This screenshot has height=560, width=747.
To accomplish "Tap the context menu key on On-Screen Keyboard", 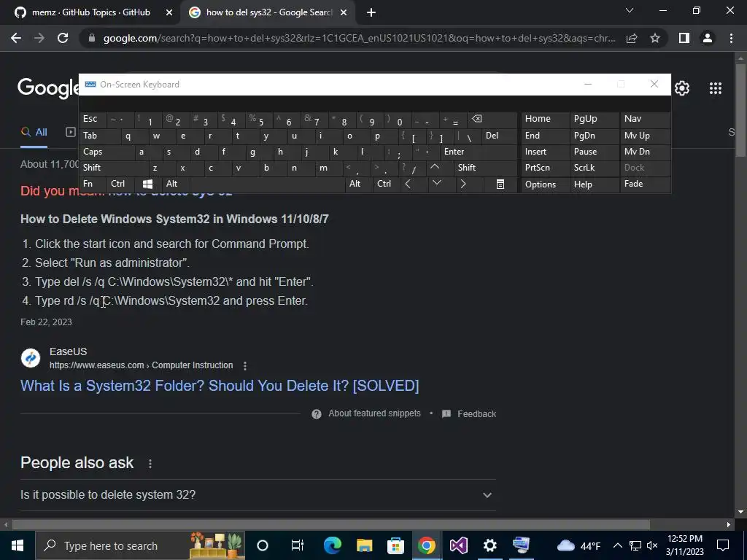I will point(500,184).
